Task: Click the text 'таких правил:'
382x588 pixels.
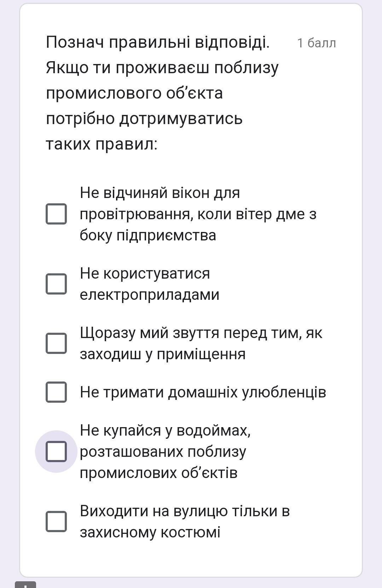Action: [102, 144]
